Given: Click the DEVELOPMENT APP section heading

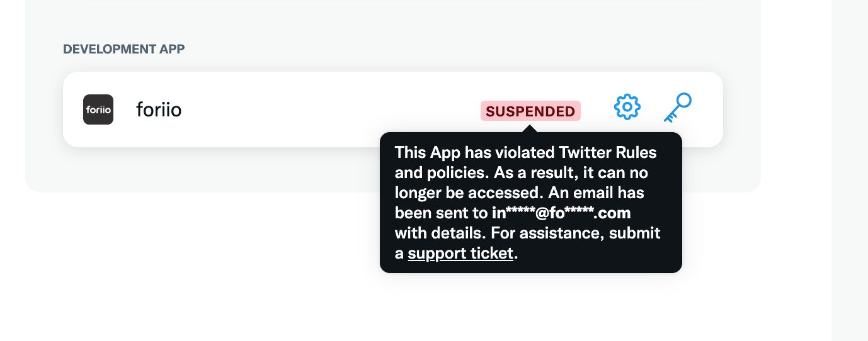Looking at the screenshot, I should click(123, 49).
